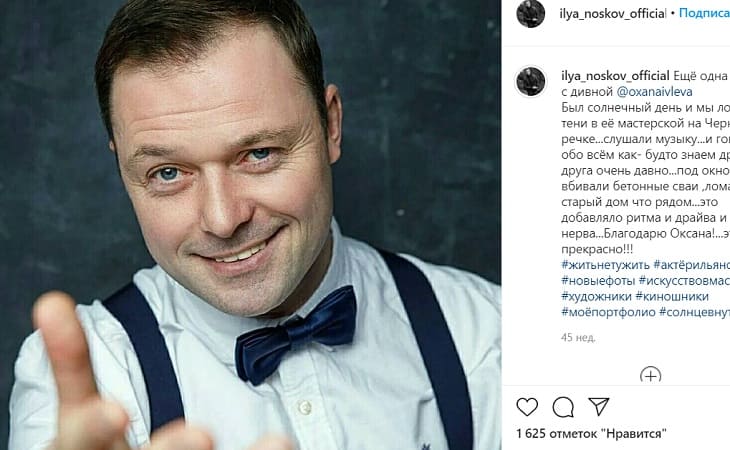Open the header profile avatar
The image size is (730, 450).
tap(531, 13)
